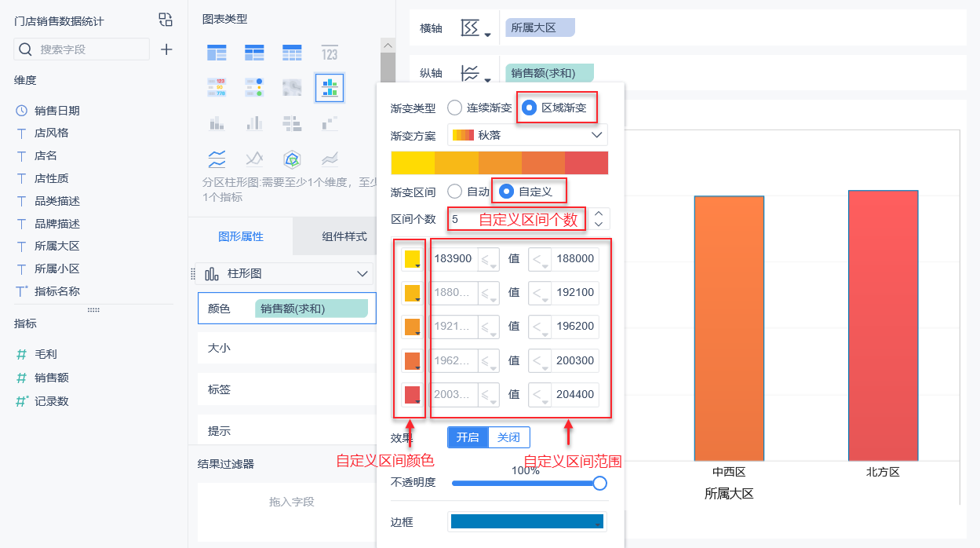Choose 自动 for gradient interval

(455, 191)
